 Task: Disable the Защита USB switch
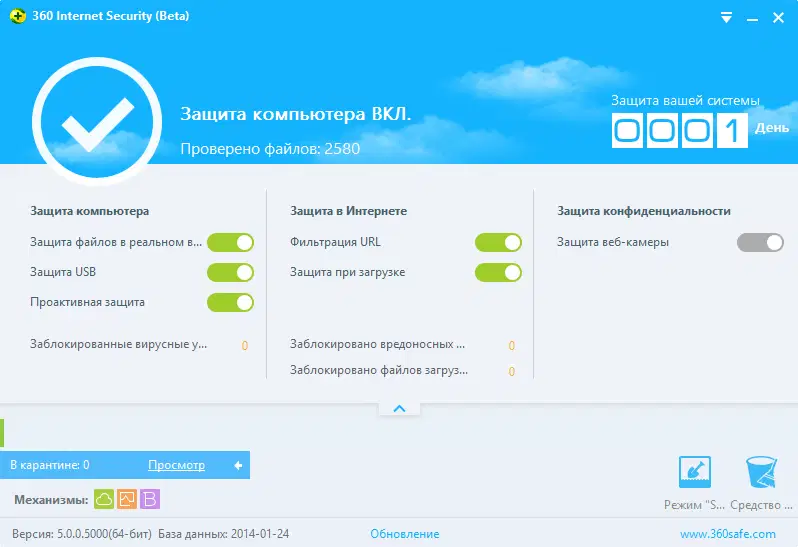click(230, 273)
